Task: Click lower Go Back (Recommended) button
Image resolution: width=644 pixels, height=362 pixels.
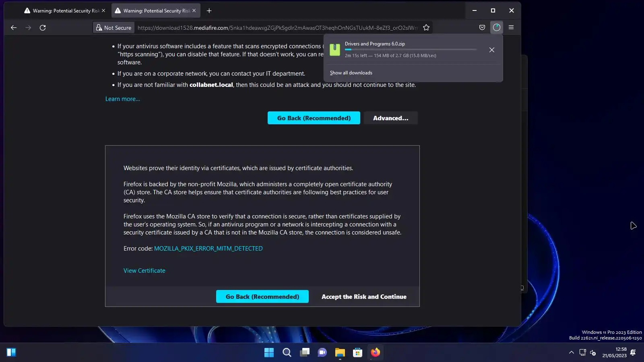Action: click(262, 296)
